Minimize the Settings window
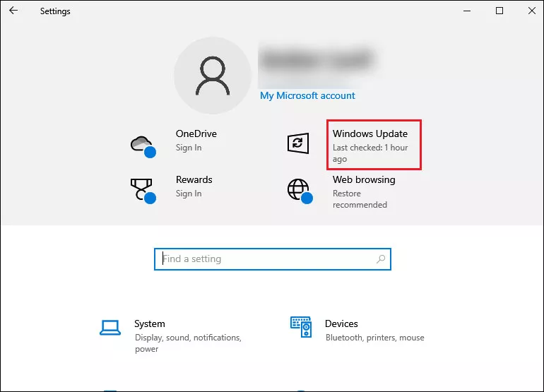This screenshot has height=392, width=544. (x=467, y=11)
